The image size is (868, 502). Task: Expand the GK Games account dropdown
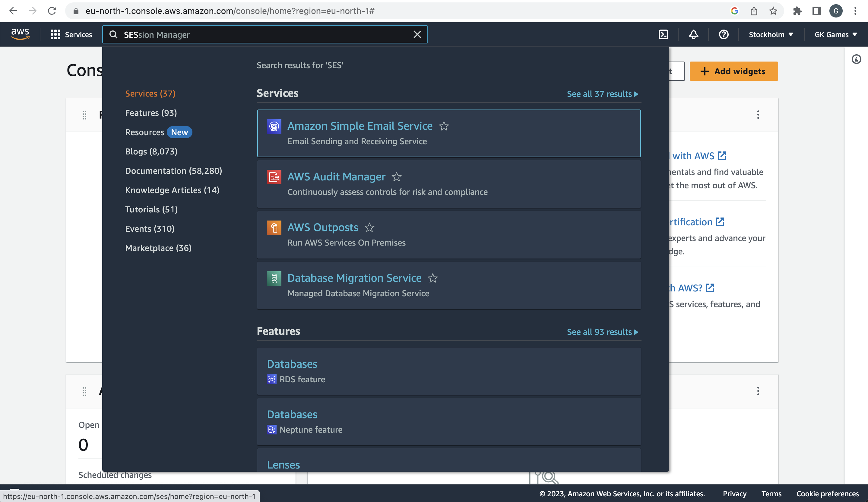click(836, 34)
